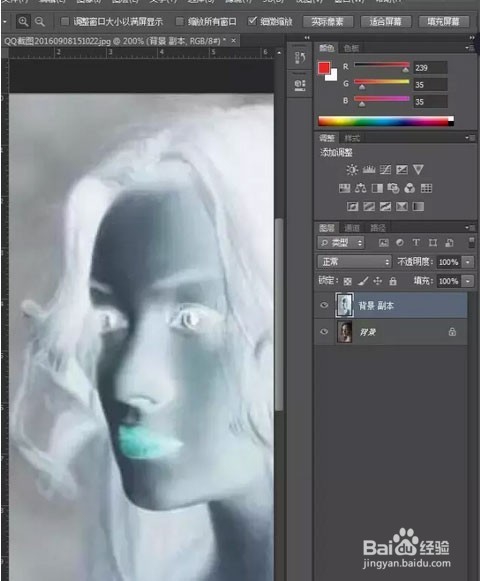Add an Exposure adjustment layer

coord(402,170)
